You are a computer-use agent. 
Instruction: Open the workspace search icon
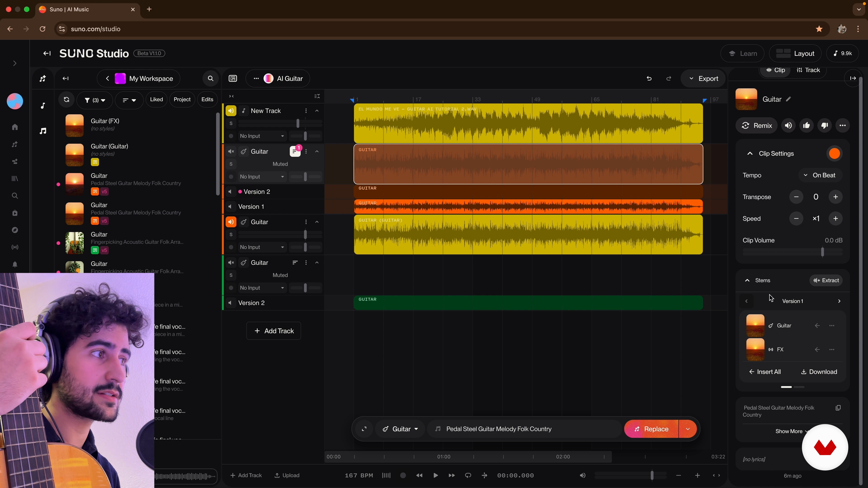pos(211,78)
